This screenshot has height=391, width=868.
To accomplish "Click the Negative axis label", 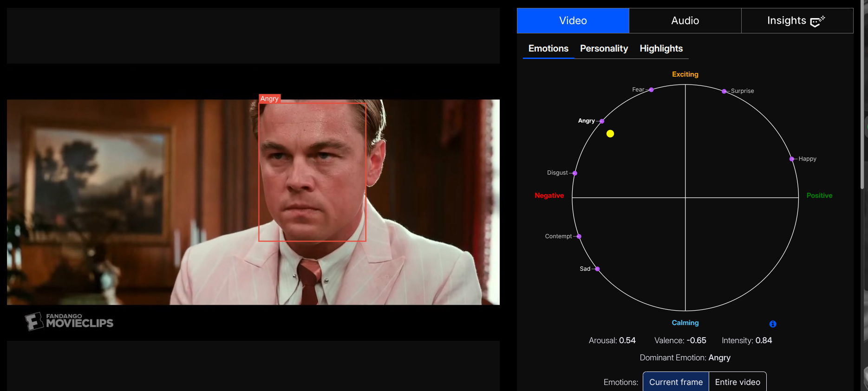I will (x=549, y=195).
